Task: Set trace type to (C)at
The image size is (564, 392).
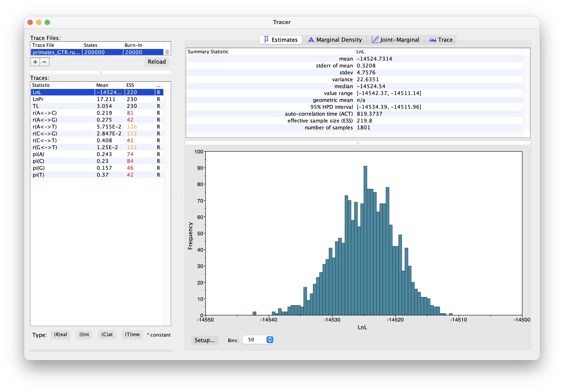Action: point(107,335)
